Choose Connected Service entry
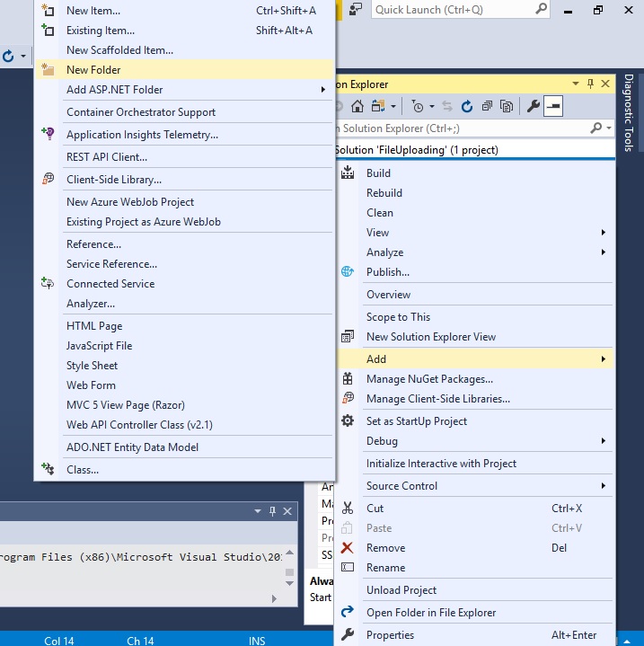The image size is (644, 646). (x=184, y=284)
